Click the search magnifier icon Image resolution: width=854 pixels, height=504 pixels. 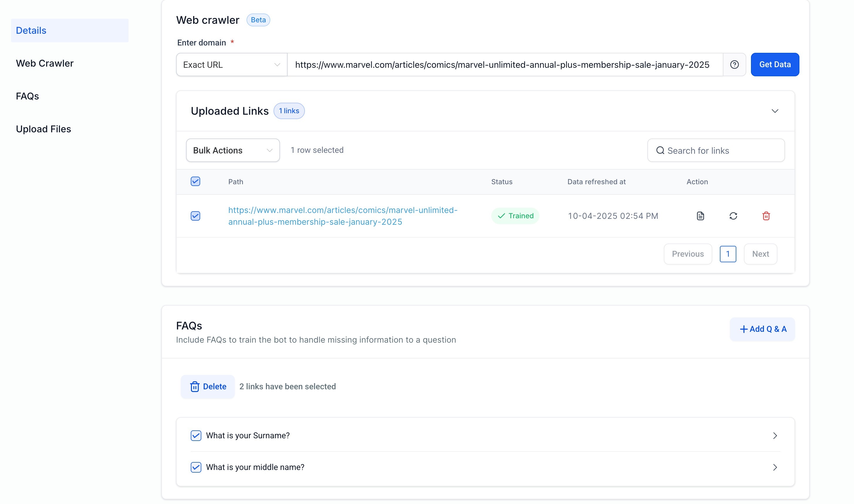pos(660,150)
